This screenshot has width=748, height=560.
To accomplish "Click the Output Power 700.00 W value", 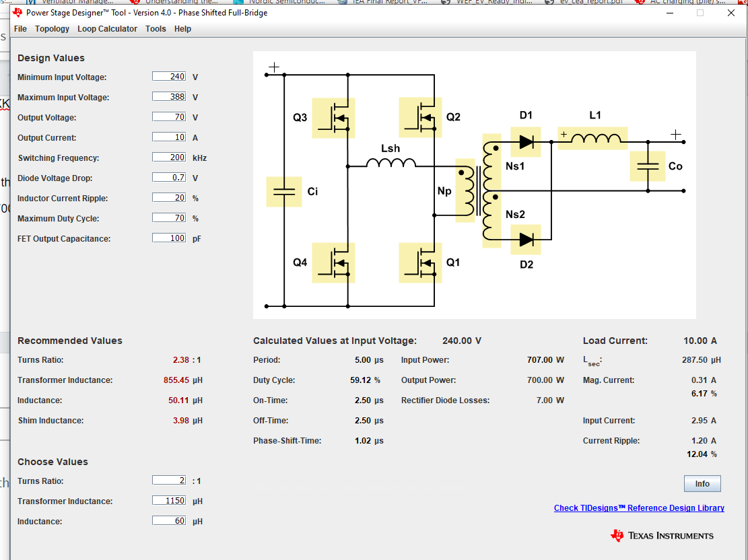I will click(545, 380).
